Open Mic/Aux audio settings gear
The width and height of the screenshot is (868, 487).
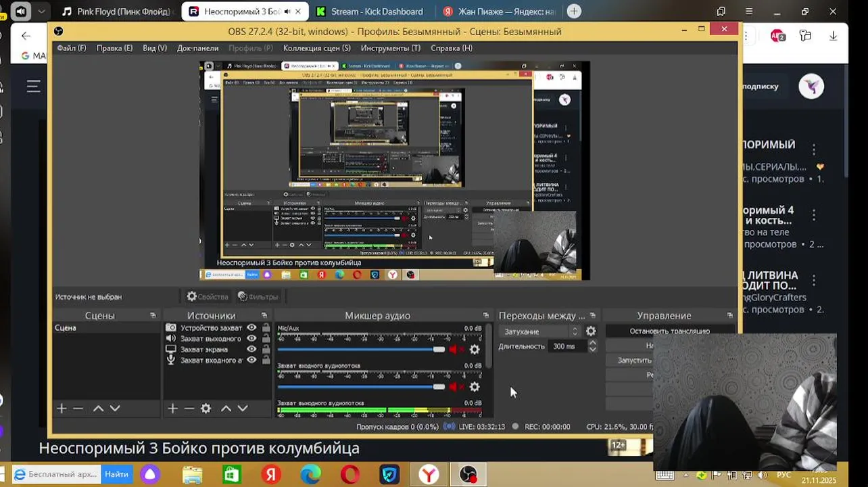pos(475,350)
